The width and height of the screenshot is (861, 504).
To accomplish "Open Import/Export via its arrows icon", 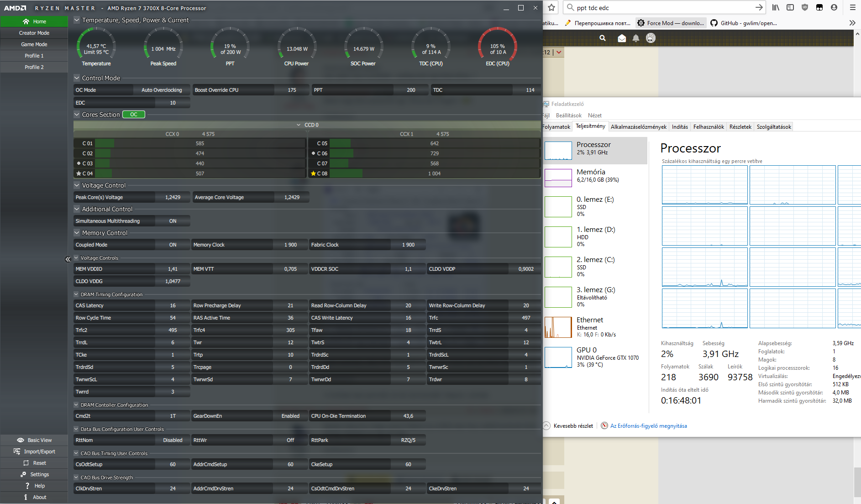I will click(x=17, y=451).
